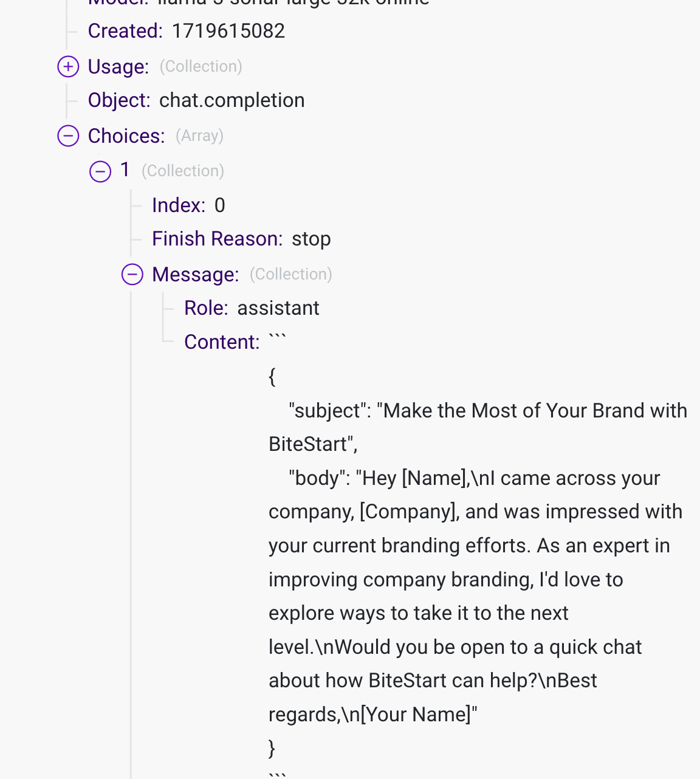700x779 pixels.
Task: Click the Usage key label
Action: pyautogui.click(x=118, y=67)
